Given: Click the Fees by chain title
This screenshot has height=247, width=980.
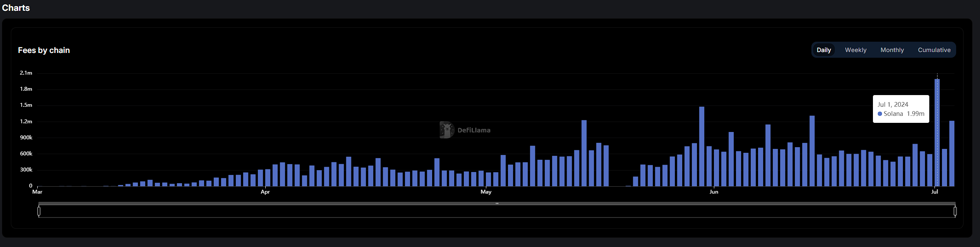Looking at the screenshot, I should coord(44,50).
